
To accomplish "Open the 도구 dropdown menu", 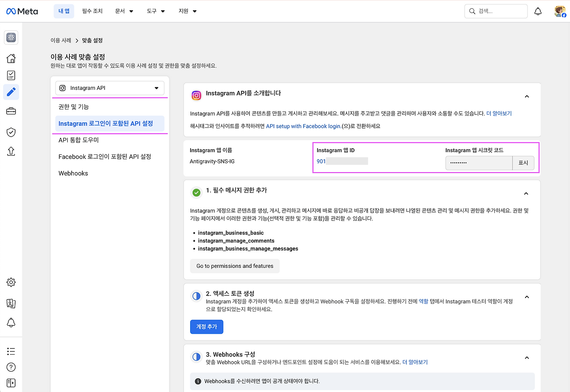I will [156, 11].
